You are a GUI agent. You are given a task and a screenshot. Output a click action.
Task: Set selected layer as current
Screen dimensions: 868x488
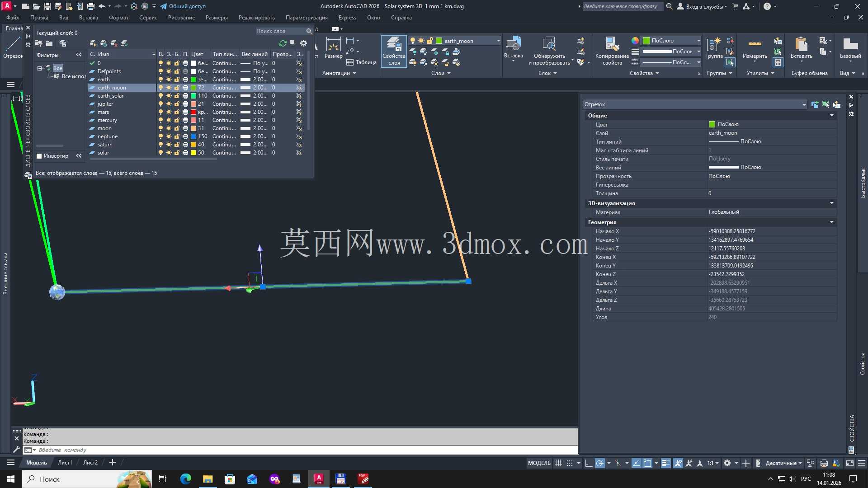pos(124,43)
